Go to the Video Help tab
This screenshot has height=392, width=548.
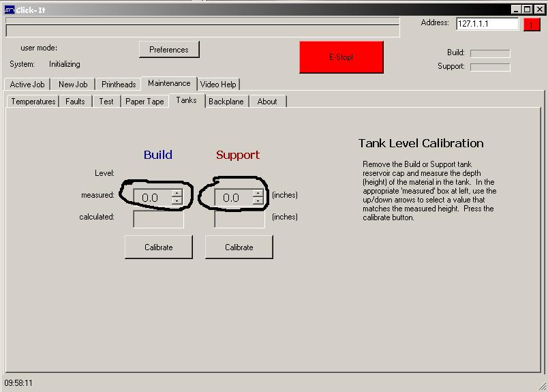click(218, 85)
